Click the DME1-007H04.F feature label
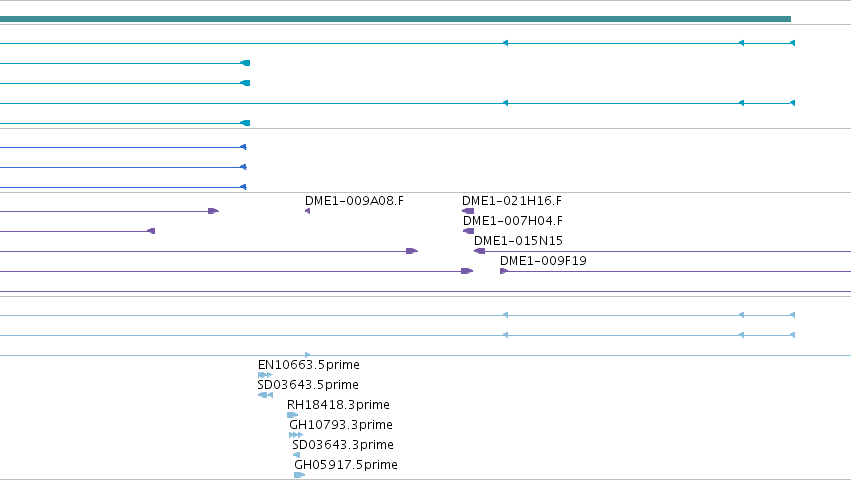851x480 pixels. 512,221
